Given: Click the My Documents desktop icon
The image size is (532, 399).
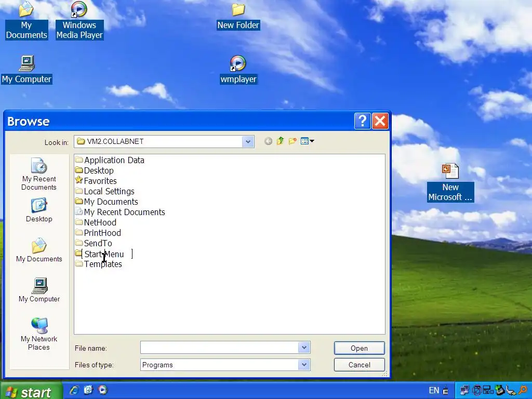Looking at the screenshot, I should [26, 20].
